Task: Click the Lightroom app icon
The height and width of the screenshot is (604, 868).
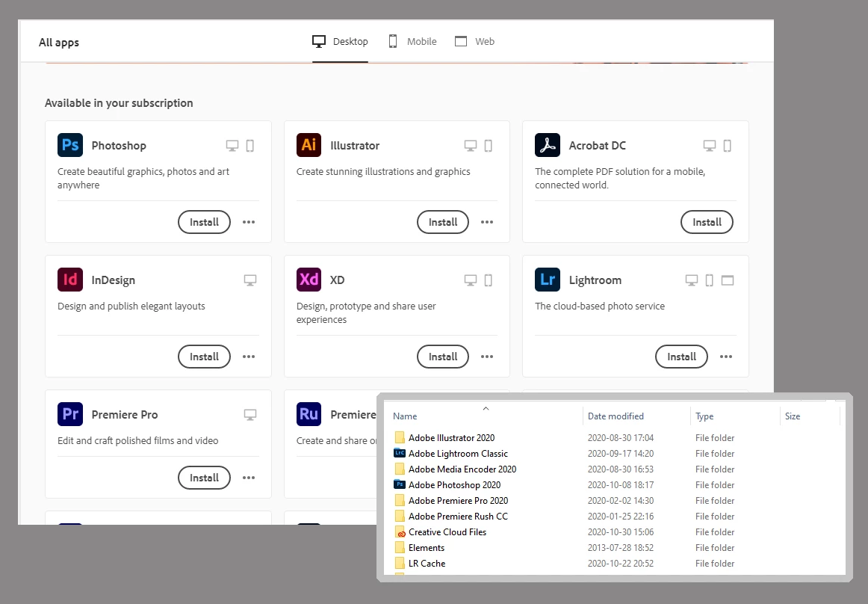Action: pyautogui.click(x=548, y=280)
